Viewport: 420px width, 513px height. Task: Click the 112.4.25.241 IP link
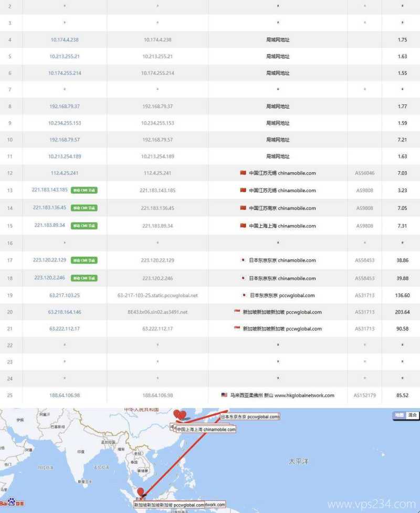[x=64, y=173]
